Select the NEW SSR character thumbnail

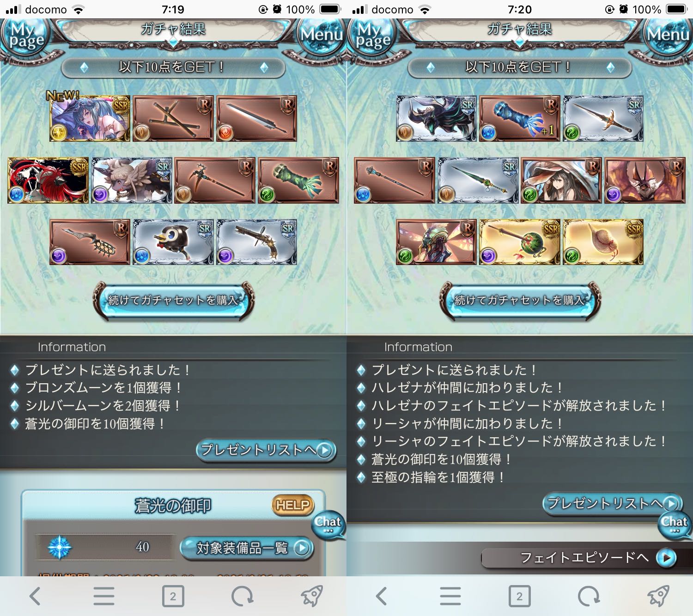click(90, 119)
